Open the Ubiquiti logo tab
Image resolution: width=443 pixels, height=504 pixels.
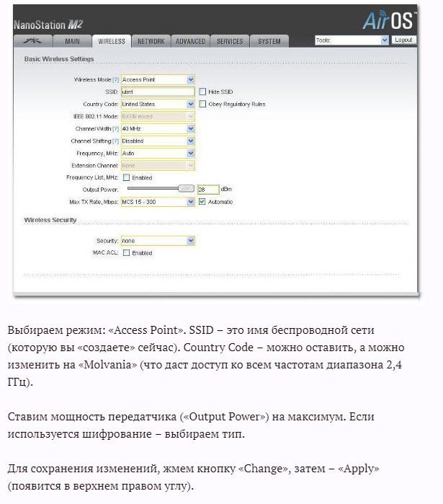click(32, 41)
